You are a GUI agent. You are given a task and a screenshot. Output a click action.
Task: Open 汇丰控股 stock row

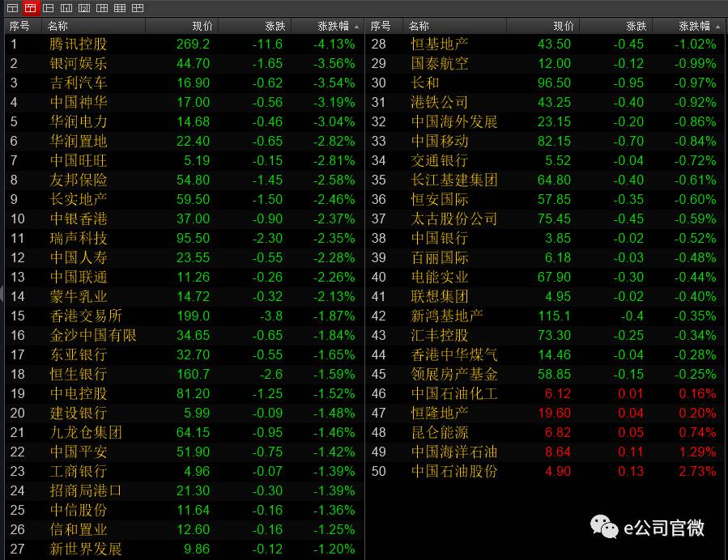click(545, 336)
